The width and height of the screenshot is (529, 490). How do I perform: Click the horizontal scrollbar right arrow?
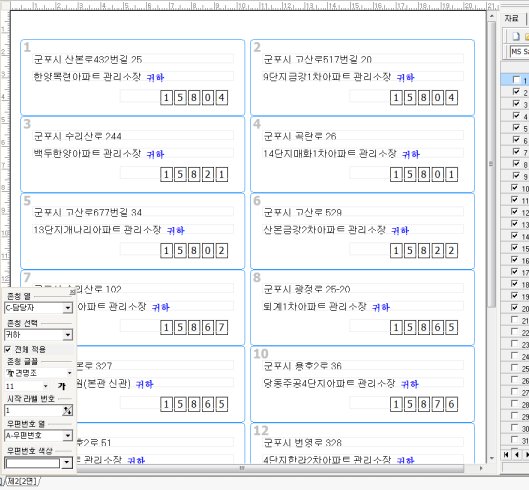(x=481, y=468)
